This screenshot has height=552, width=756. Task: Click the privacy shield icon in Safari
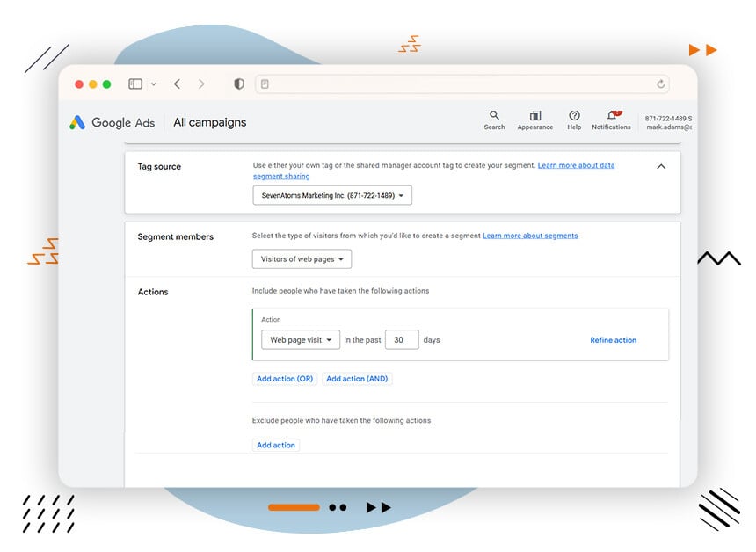coord(238,84)
